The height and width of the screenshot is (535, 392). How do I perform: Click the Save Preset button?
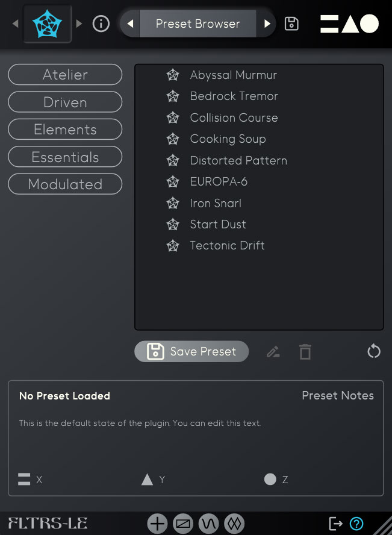click(x=191, y=352)
